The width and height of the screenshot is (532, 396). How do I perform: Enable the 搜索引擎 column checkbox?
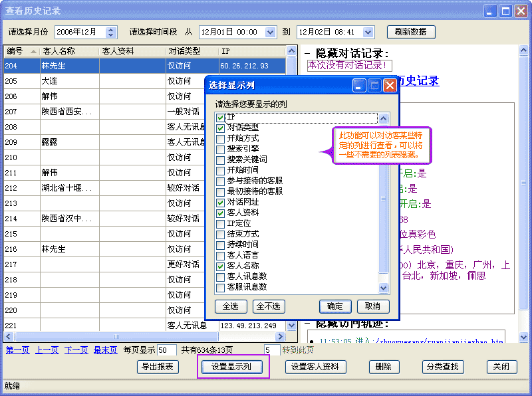(x=221, y=149)
